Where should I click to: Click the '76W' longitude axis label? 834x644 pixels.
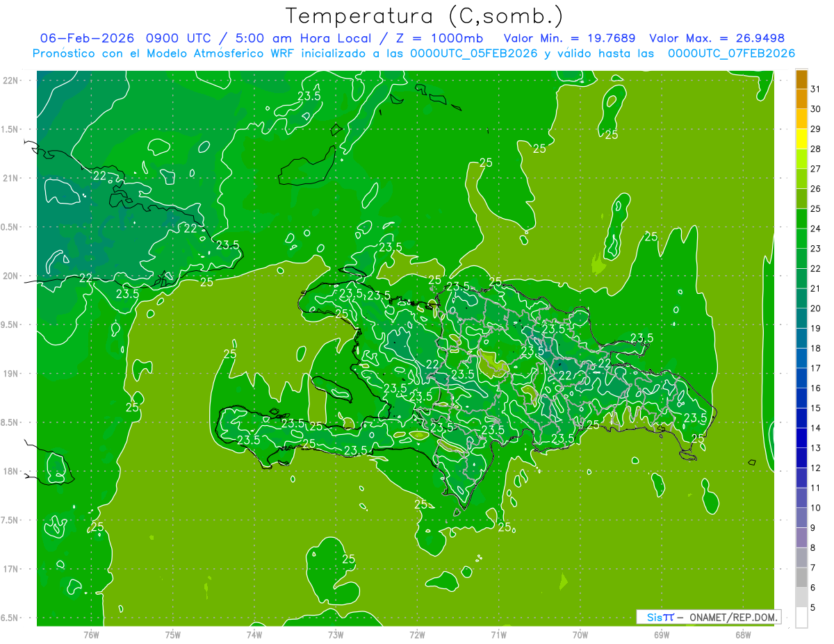(92, 635)
